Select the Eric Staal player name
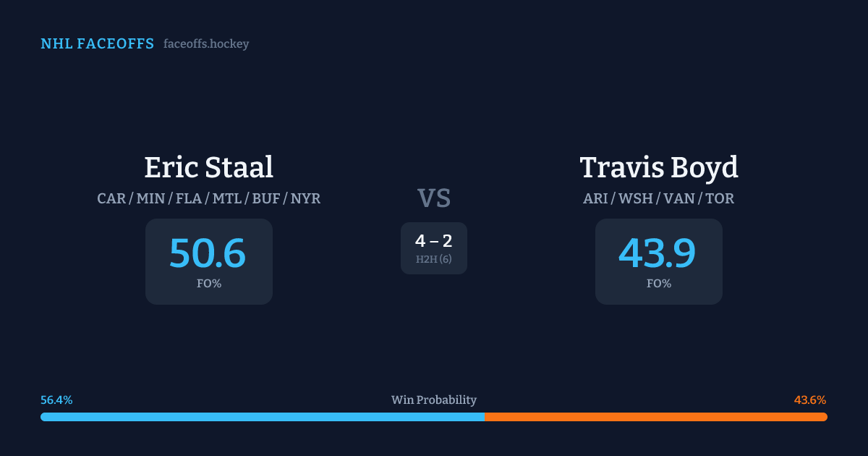The height and width of the screenshot is (456, 868). click(x=208, y=167)
